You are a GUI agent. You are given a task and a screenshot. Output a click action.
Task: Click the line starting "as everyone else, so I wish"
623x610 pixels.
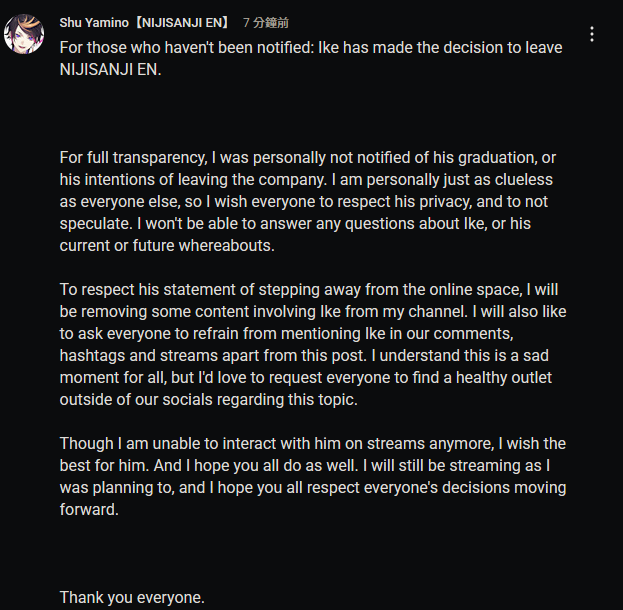point(304,202)
